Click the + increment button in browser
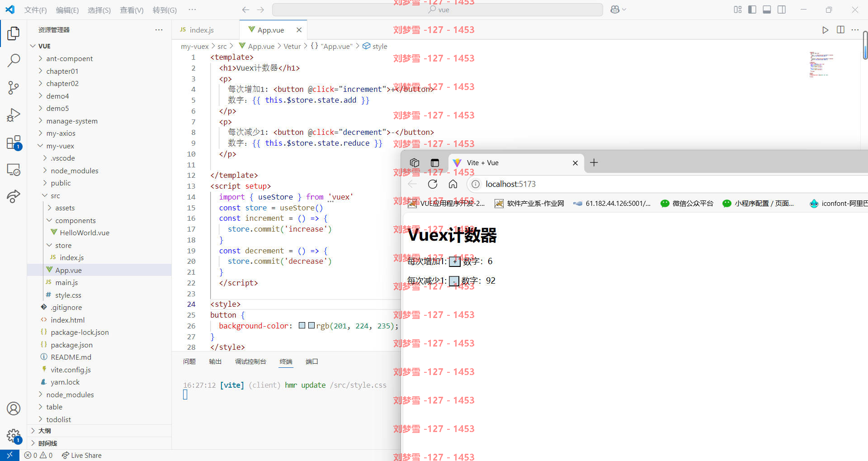The image size is (868, 461). click(x=454, y=261)
